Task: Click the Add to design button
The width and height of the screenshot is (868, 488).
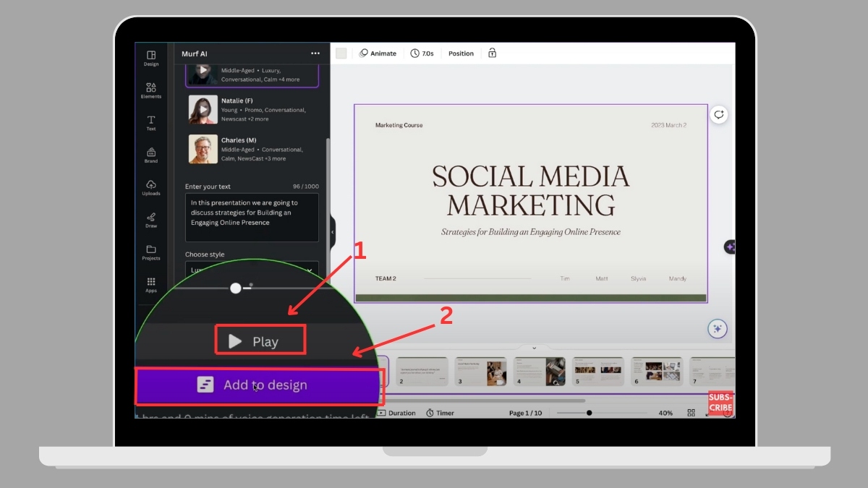Action: pos(258,385)
